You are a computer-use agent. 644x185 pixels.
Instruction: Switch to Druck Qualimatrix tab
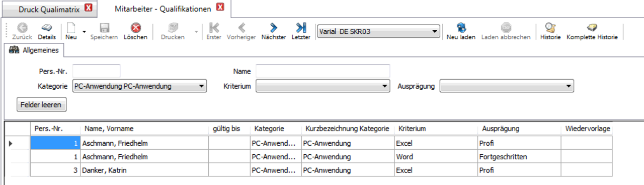(50, 8)
